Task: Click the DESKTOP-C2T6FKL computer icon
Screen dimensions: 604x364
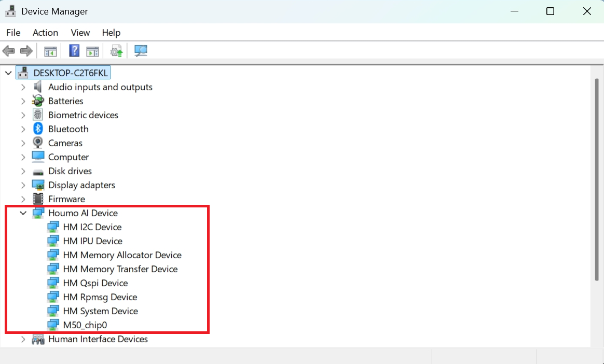Action: pyautogui.click(x=23, y=73)
